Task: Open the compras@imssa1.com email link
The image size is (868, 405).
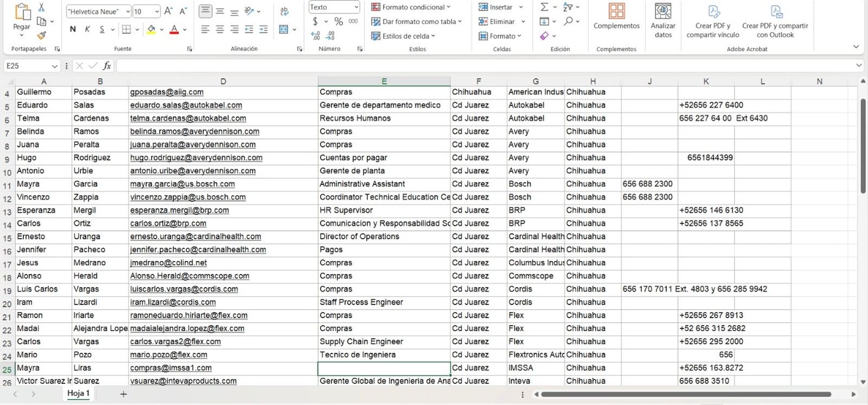Action: tap(171, 368)
